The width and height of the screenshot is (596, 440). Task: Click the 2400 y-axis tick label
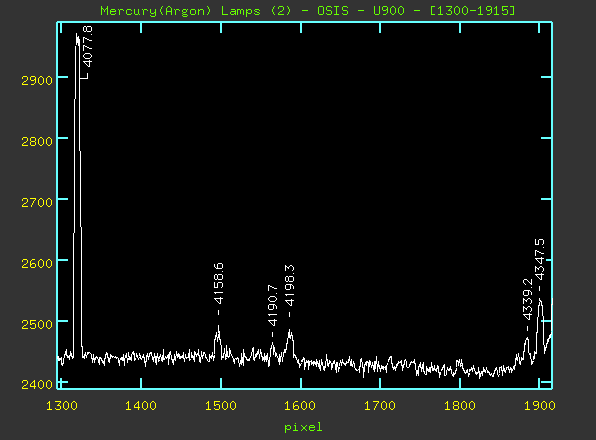point(37,384)
